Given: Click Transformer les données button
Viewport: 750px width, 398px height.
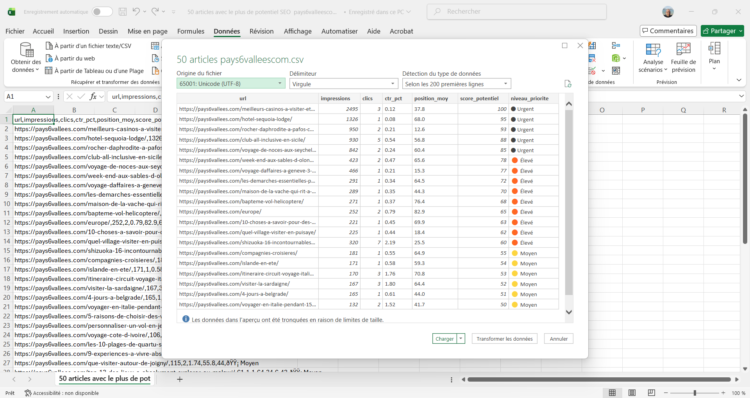Looking at the screenshot, I should 505,339.
